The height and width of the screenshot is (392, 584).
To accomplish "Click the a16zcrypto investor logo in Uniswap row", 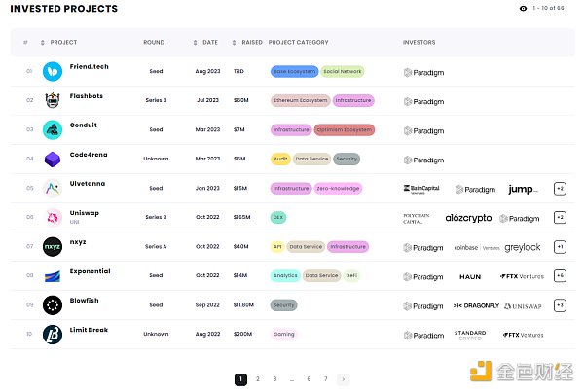I will click(x=468, y=218).
